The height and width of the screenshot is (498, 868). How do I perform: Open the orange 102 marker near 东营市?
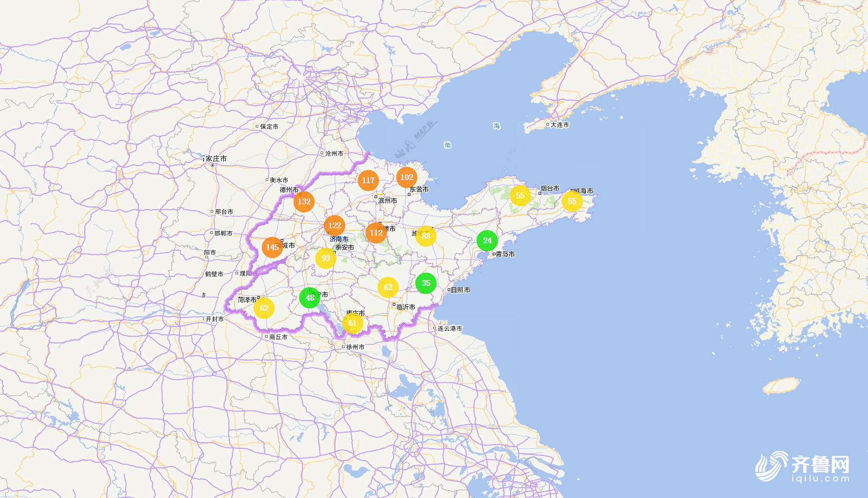tap(407, 177)
